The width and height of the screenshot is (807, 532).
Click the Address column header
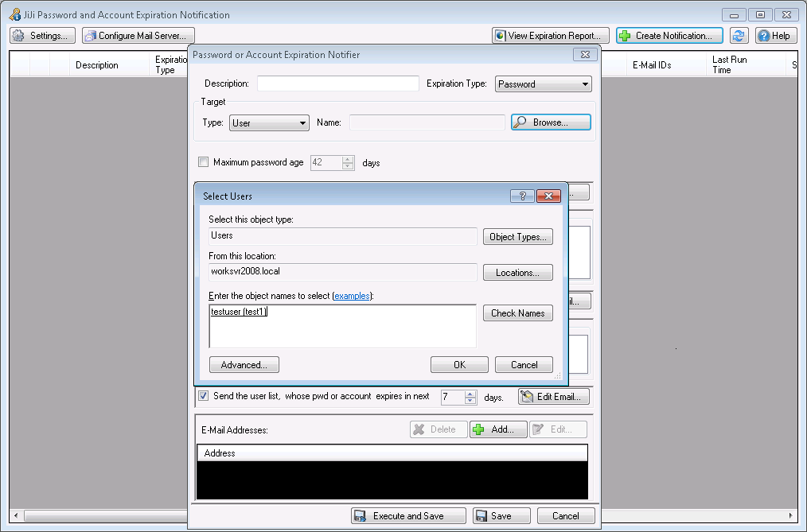click(x=392, y=452)
